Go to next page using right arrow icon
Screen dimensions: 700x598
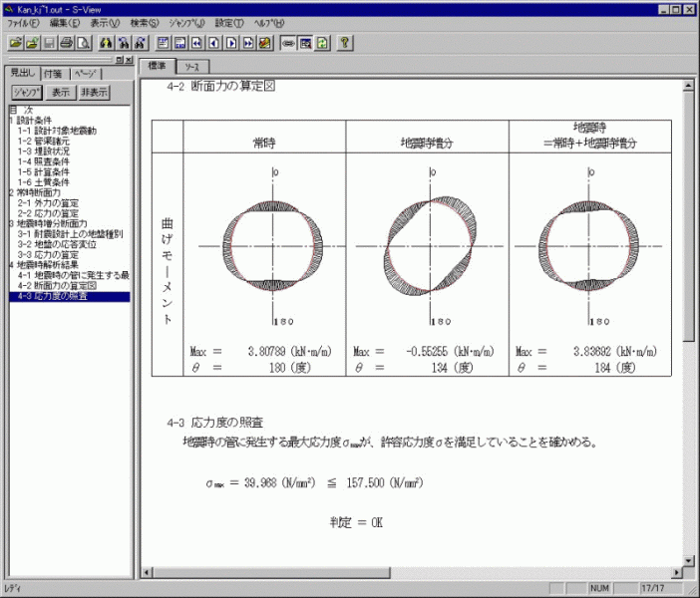pyautogui.click(x=231, y=43)
